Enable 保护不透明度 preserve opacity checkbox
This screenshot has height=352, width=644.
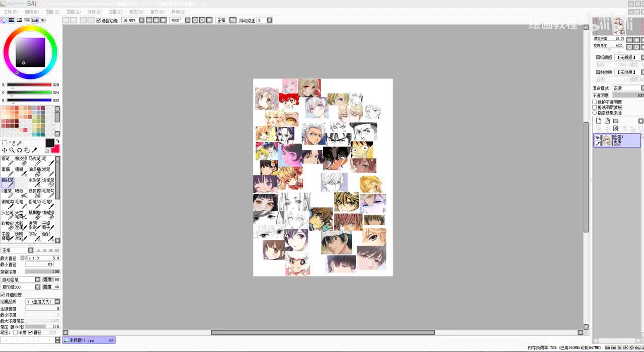pyautogui.click(x=595, y=102)
